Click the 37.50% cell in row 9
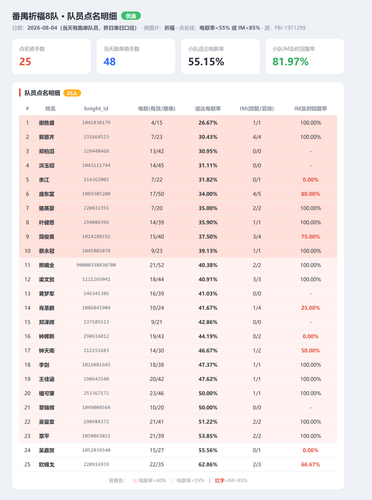 (208, 237)
